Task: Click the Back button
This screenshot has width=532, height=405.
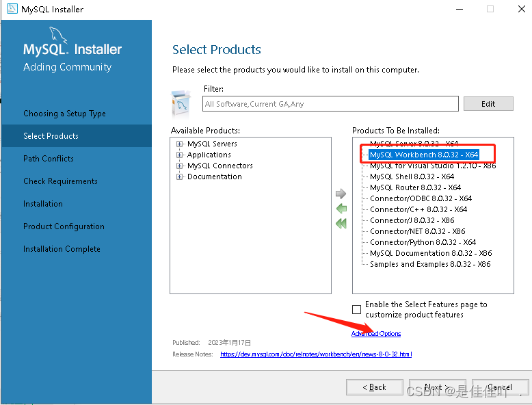Action: coord(375,387)
